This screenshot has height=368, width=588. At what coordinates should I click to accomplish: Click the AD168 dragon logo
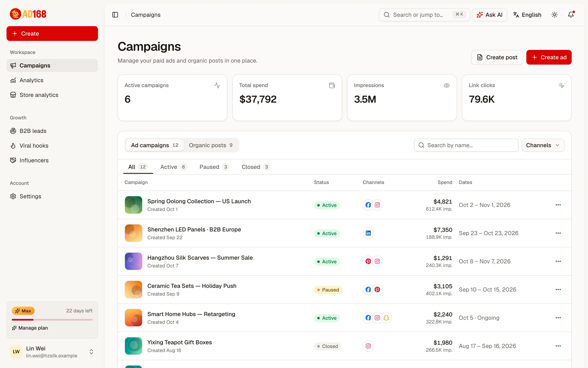tap(28, 14)
